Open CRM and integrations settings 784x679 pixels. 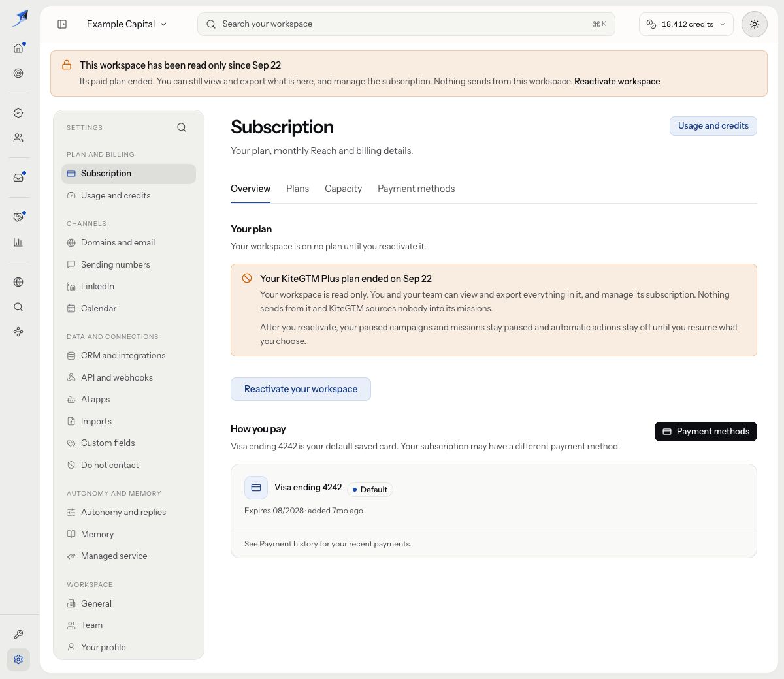129,356
